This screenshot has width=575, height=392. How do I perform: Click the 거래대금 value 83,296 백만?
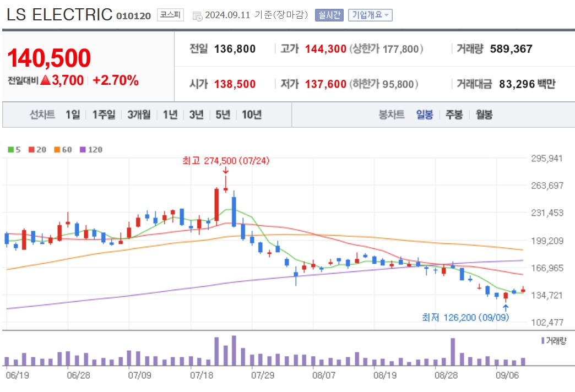527,84
